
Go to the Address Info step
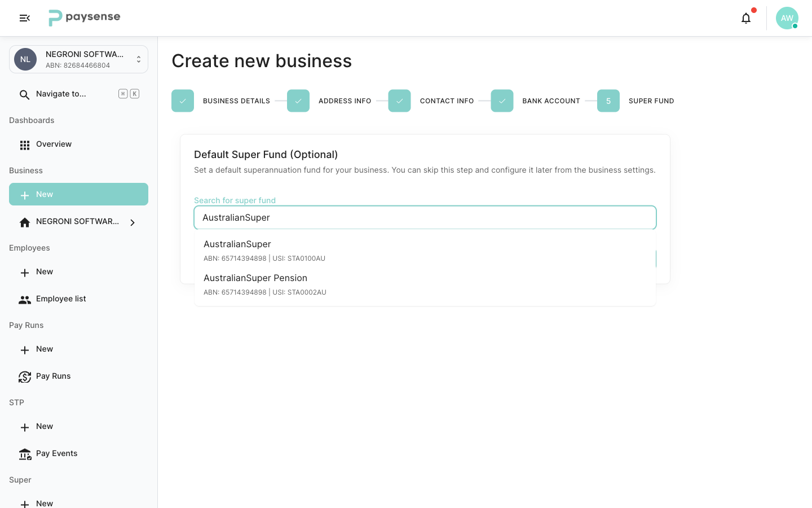point(329,101)
